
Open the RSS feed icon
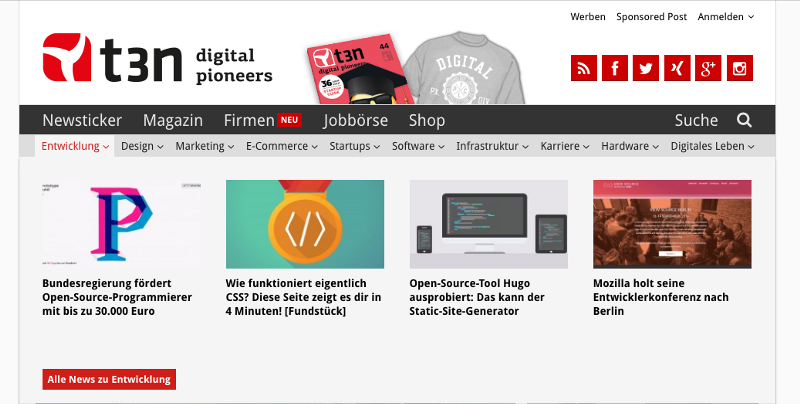click(584, 68)
